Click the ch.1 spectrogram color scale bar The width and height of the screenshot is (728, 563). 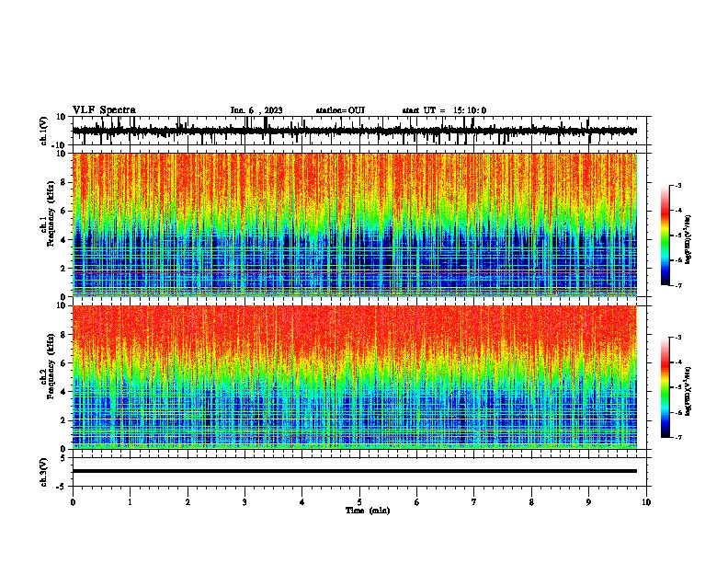[x=665, y=236]
